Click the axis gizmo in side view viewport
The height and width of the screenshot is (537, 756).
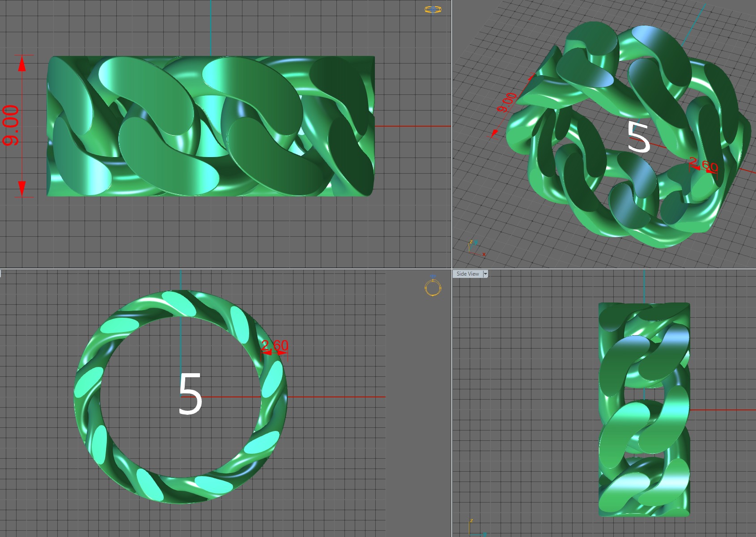pos(477,528)
